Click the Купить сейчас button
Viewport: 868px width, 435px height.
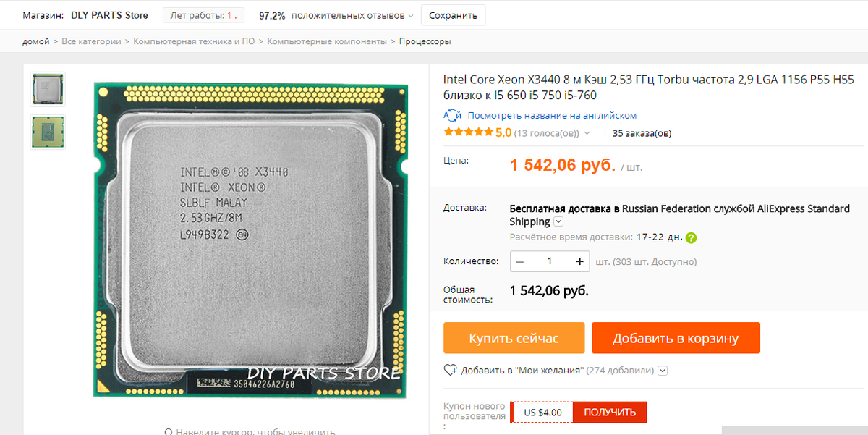point(514,338)
